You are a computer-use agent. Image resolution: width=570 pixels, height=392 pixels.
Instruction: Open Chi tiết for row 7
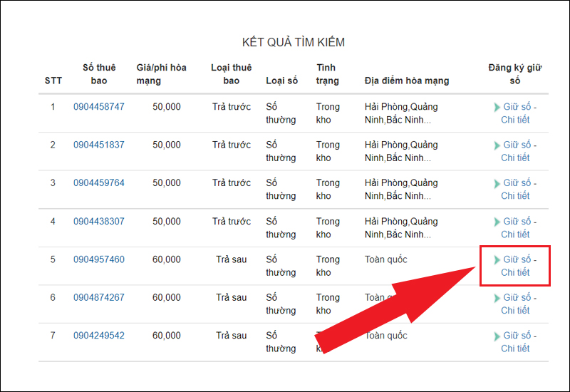pos(515,349)
